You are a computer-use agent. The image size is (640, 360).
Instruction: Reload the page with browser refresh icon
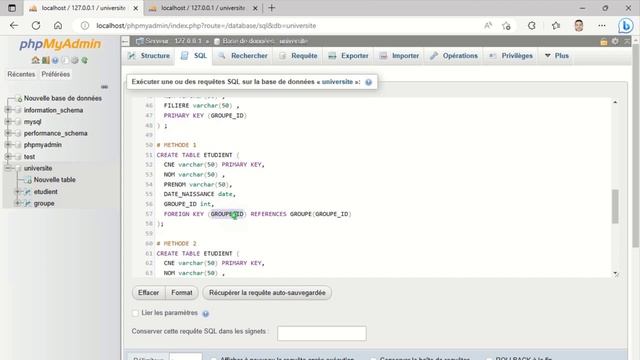pos(36,26)
